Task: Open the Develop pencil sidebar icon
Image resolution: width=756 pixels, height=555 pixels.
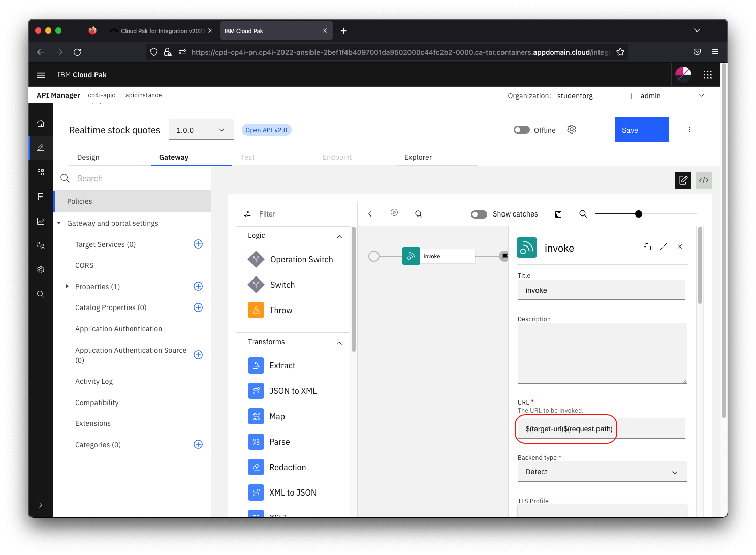Action: (41, 148)
